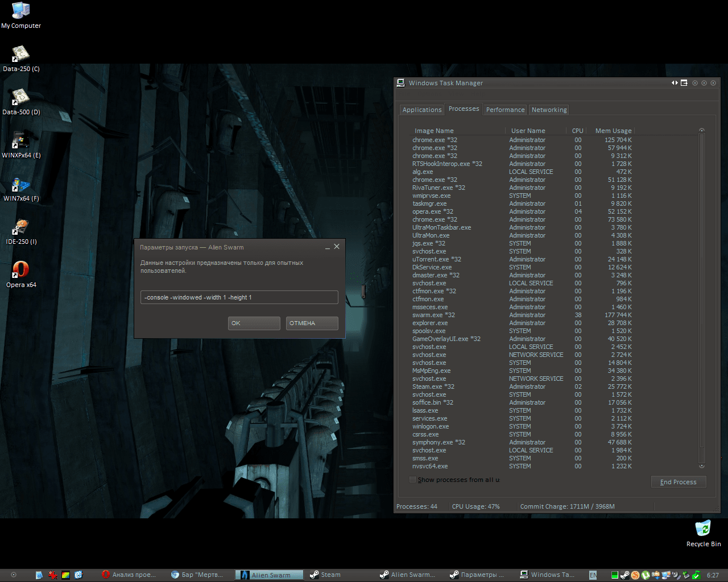728x582 pixels.
Task: Click the start orb on the taskbar
Action: coord(14,575)
